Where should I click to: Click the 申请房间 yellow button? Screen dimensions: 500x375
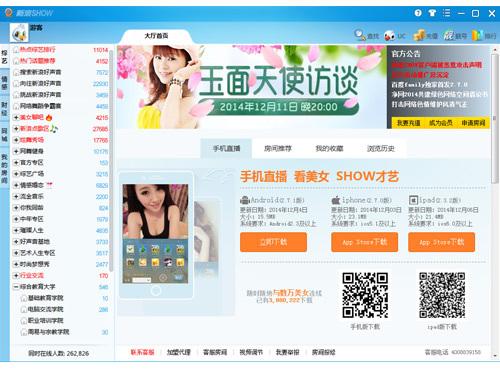click(x=473, y=123)
